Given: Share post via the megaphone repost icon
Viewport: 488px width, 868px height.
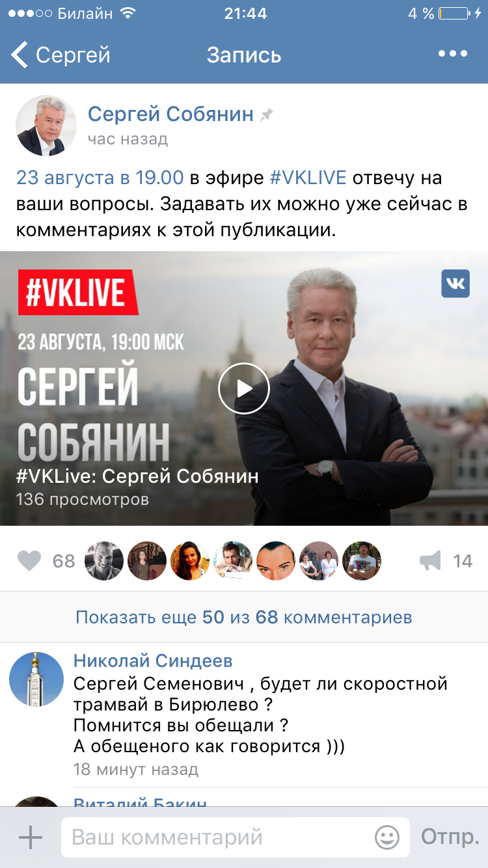Looking at the screenshot, I should (430, 561).
